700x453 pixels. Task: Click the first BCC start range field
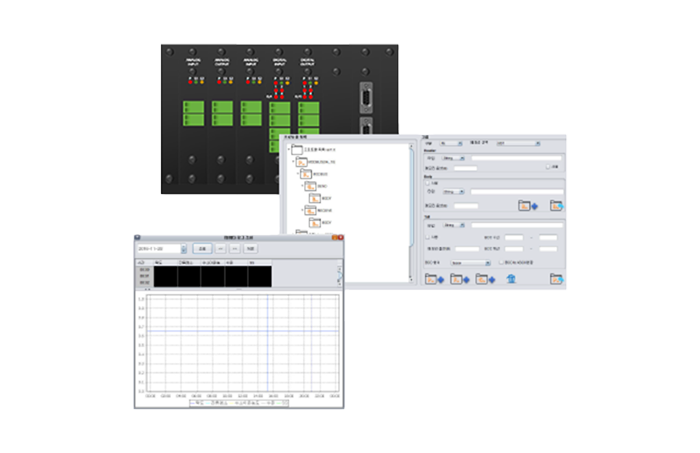513,237
